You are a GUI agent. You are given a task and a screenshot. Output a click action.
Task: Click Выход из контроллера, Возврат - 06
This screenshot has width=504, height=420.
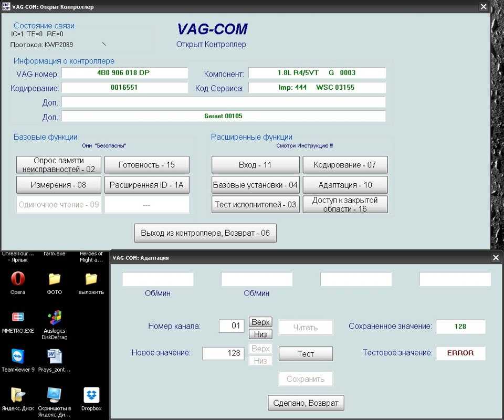205,233
